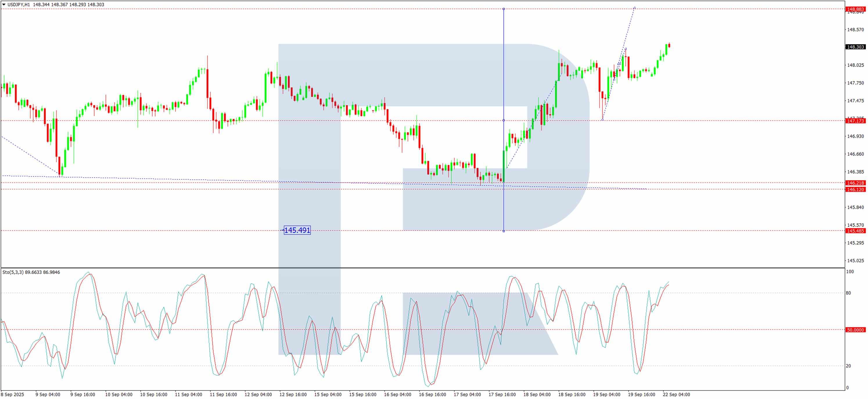Click the black 148.303 current price tag
Image resolution: width=868 pixels, height=399 pixels.
(x=855, y=47)
